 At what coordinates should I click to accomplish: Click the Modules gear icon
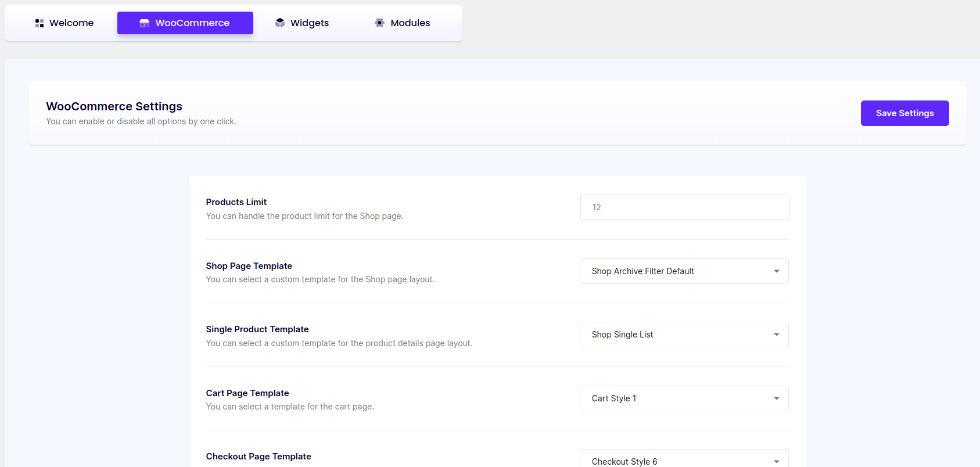click(x=380, y=23)
